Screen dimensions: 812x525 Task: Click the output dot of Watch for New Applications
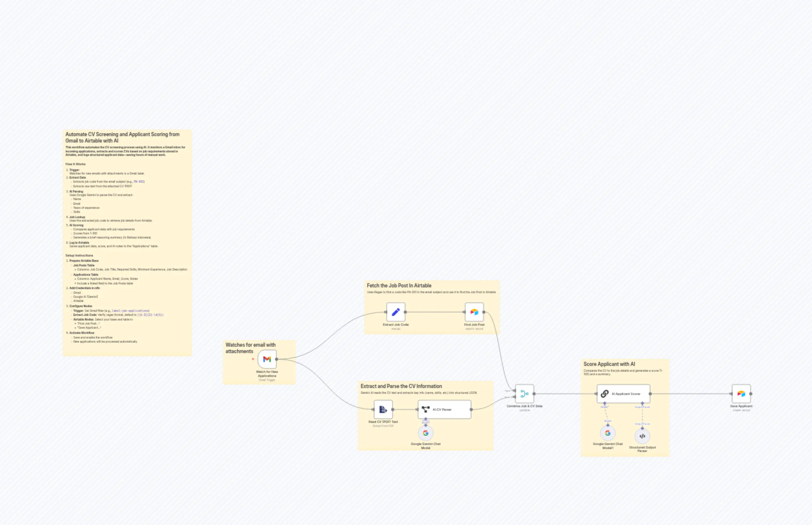click(x=277, y=359)
